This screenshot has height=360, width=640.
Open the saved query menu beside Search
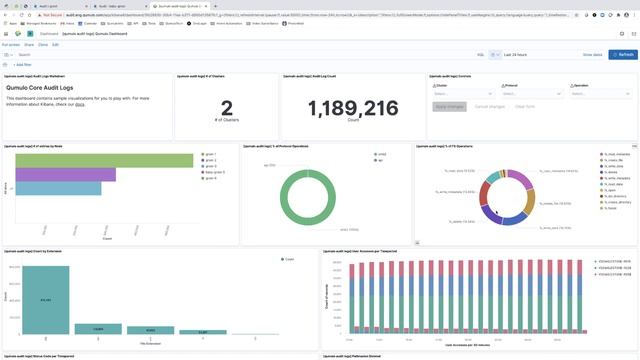pyautogui.click(x=8, y=55)
